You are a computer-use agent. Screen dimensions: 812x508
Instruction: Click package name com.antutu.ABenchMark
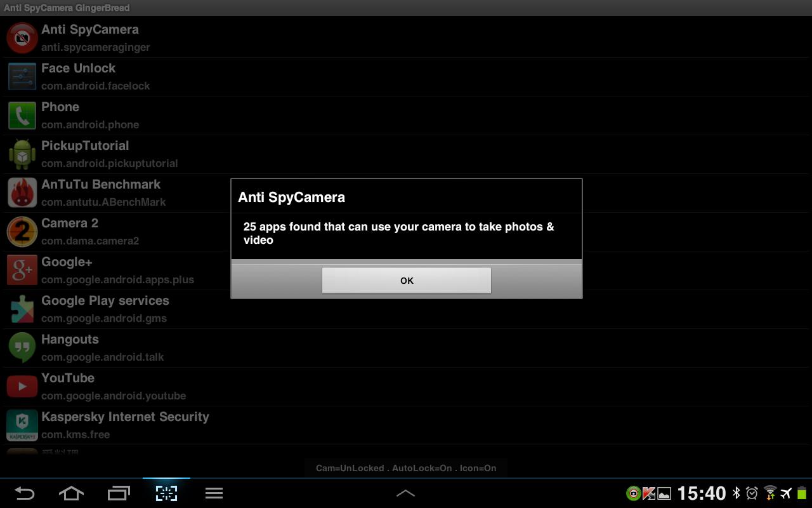[103, 202]
